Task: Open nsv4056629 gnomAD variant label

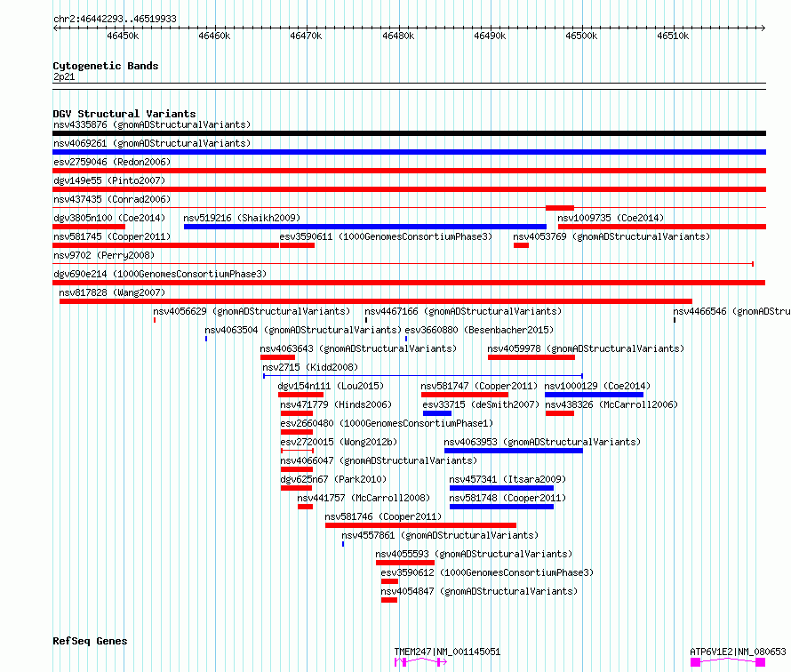Action: click(252, 311)
